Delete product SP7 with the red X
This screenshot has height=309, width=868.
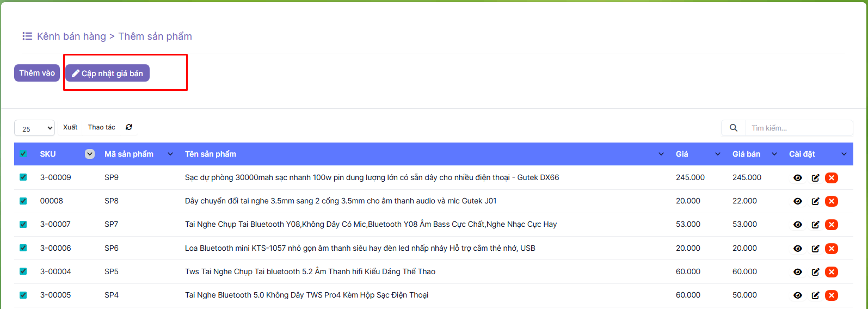[831, 225]
